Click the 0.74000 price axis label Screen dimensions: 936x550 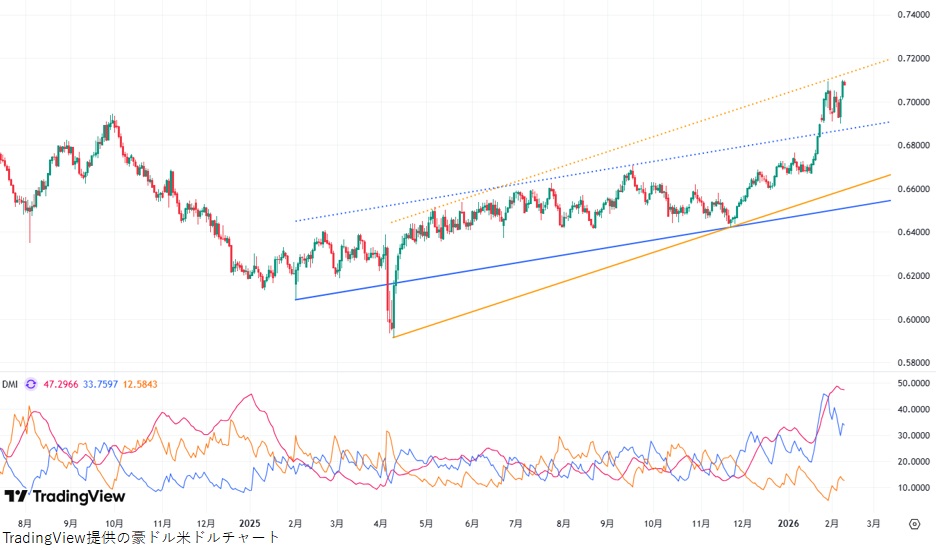(911, 15)
